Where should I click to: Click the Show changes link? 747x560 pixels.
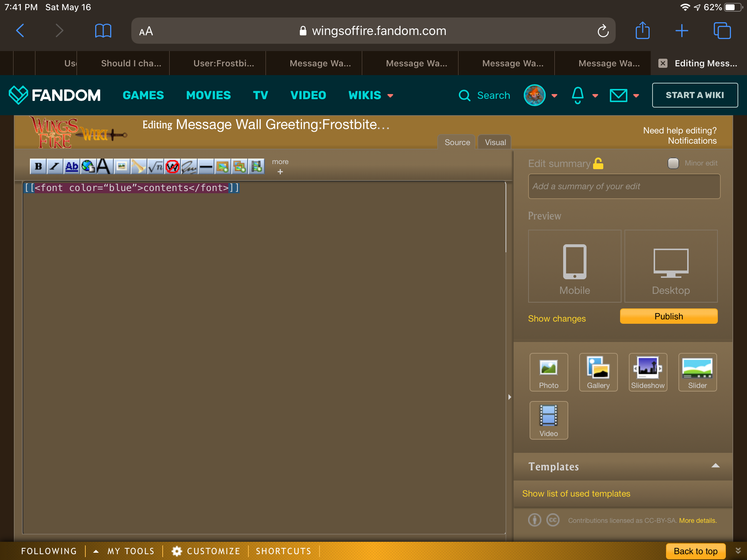(x=557, y=318)
